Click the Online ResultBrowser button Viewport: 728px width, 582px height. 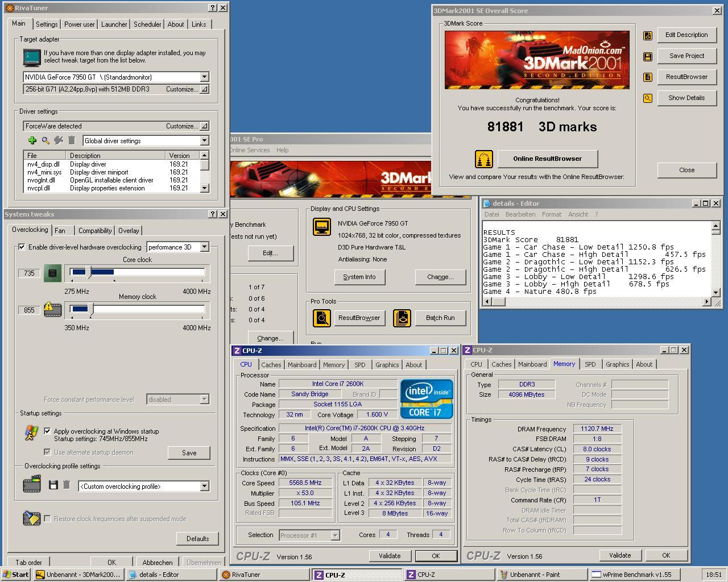[x=547, y=159]
